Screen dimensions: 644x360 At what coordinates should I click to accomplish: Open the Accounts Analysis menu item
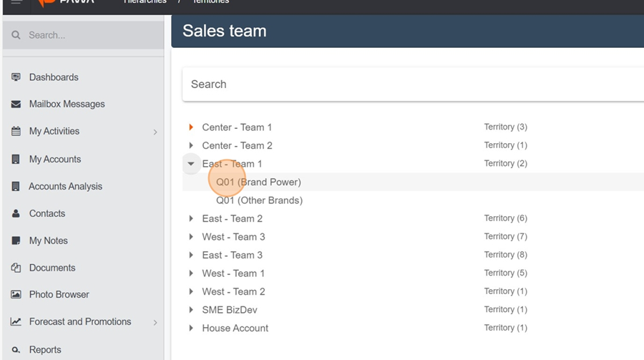[65, 186]
